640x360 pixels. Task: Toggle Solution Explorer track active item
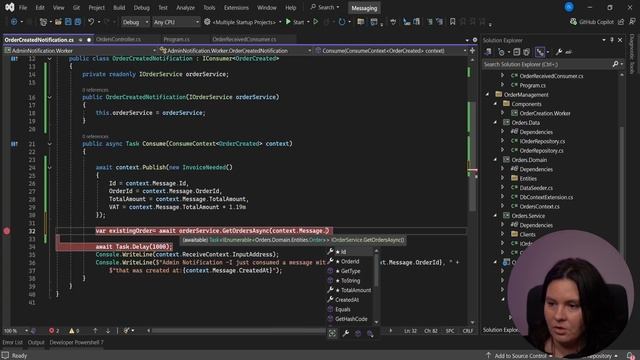[540, 52]
